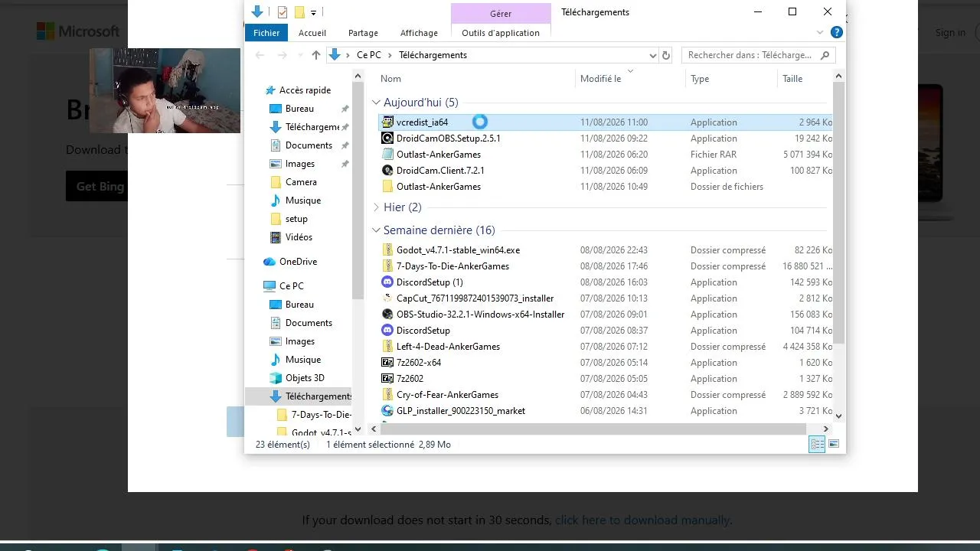
Task: Select the GLP_installer_900223150_market icon
Action: pos(387,411)
